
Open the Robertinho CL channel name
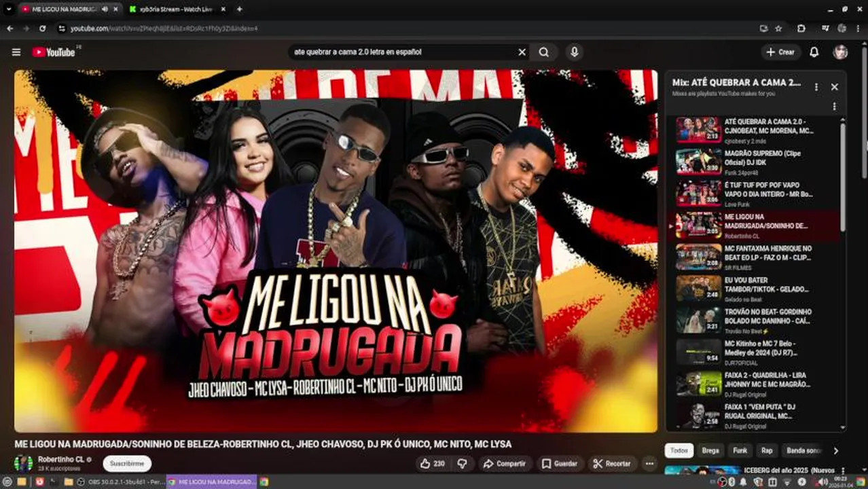(60, 460)
